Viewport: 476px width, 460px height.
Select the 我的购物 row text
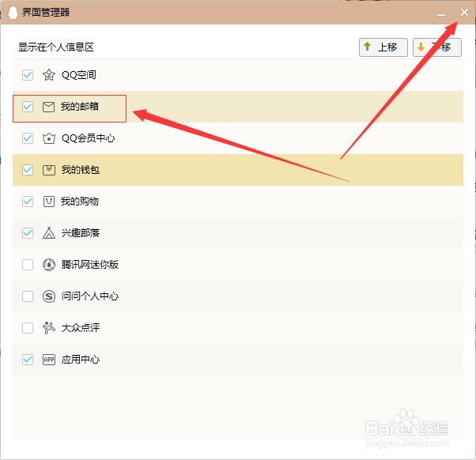(80, 202)
